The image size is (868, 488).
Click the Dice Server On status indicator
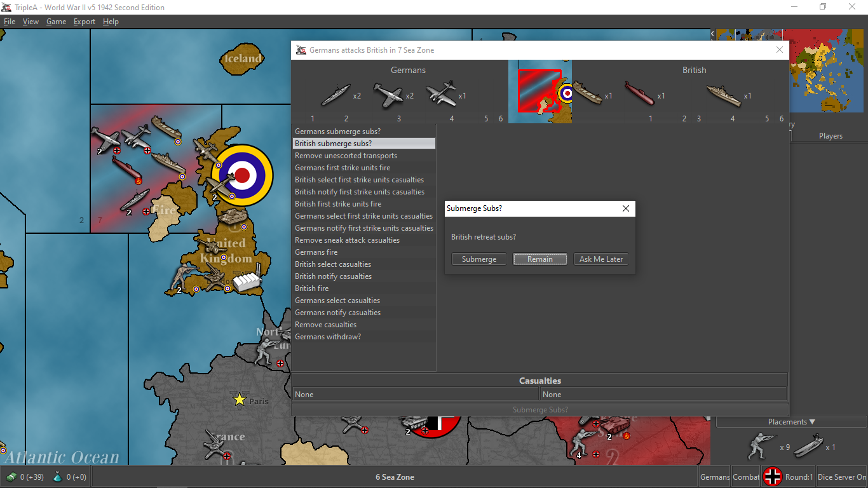click(x=840, y=476)
